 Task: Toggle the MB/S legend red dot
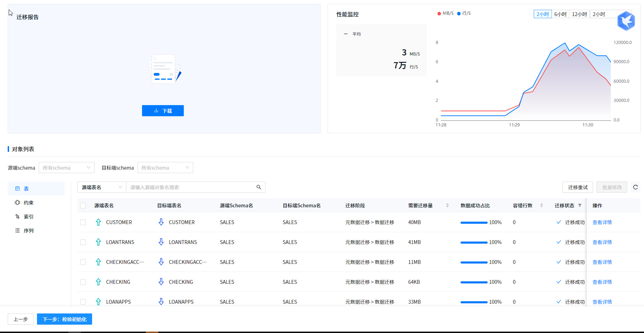(x=439, y=13)
